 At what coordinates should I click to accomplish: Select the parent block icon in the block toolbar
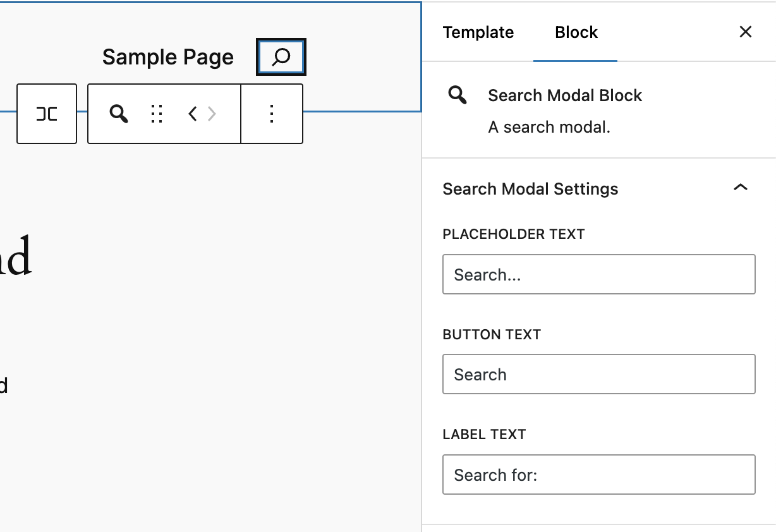(47, 114)
